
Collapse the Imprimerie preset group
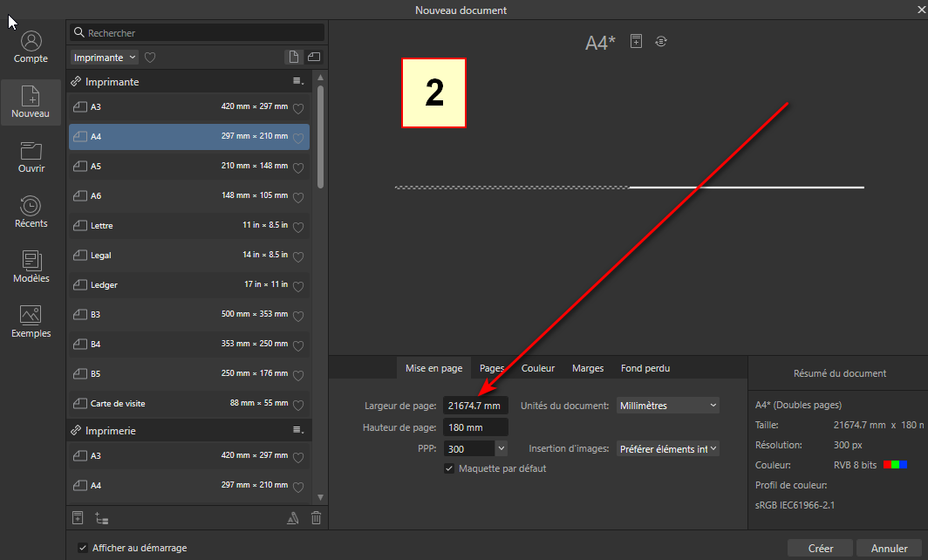77,430
